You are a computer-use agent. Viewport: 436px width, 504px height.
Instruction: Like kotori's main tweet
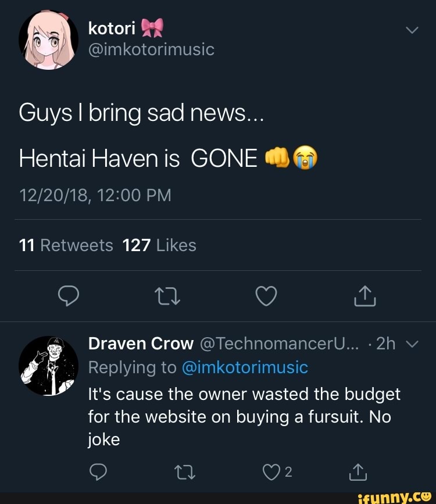(x=267, y=296)
